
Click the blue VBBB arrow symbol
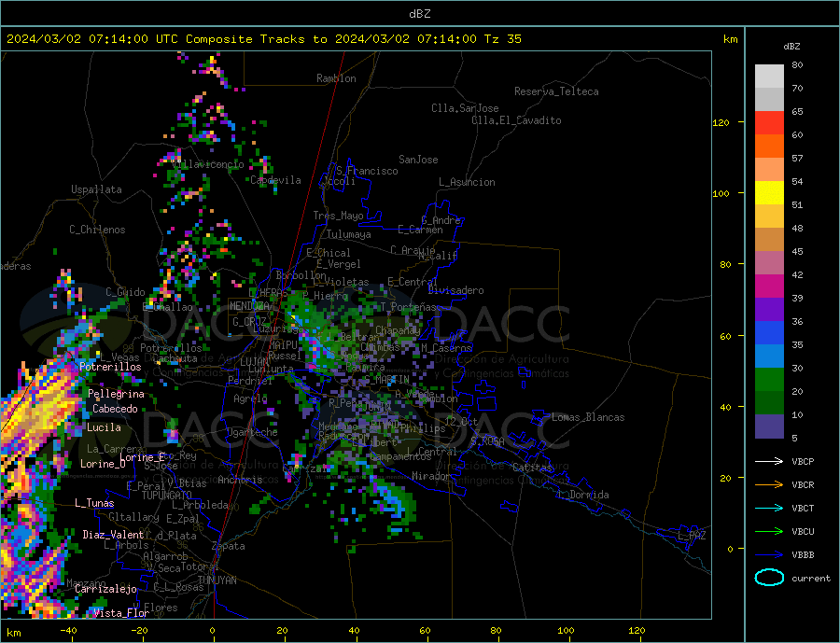click(769, 554)
